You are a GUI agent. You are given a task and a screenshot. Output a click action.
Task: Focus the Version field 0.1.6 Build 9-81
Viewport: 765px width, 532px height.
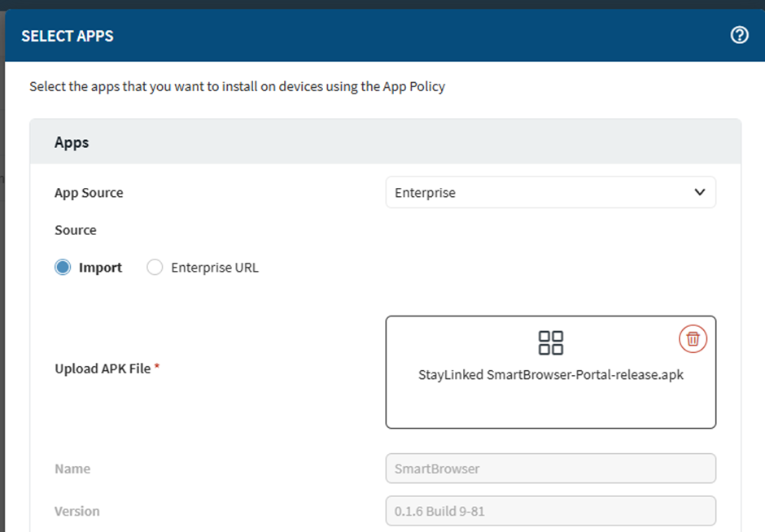coord(551,511)
